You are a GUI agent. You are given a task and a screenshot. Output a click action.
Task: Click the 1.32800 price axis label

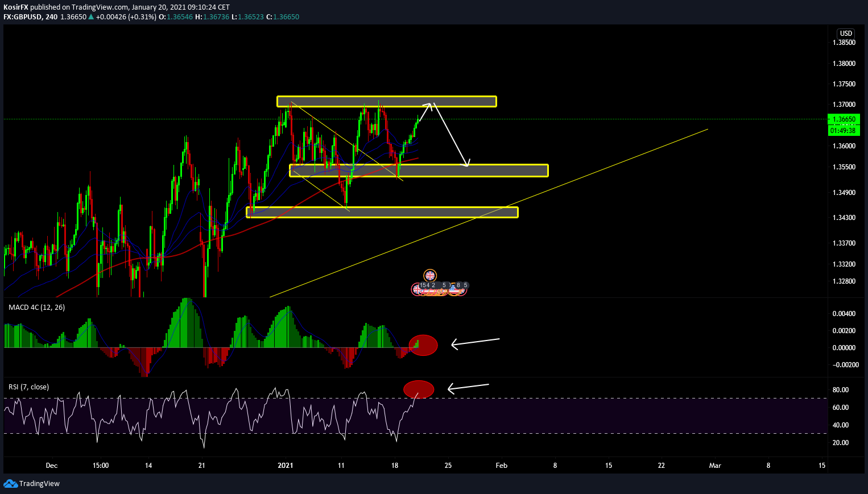tap(844, 281)
